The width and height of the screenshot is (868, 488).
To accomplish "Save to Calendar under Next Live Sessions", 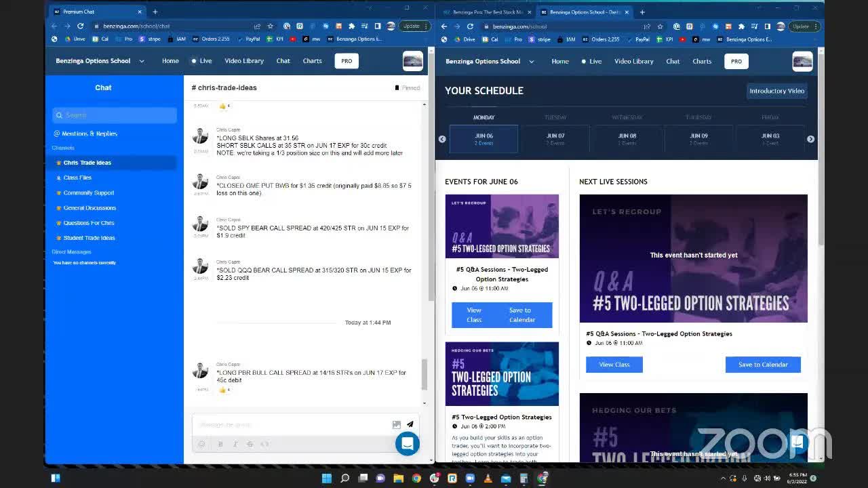I will click(x=763, y=365).
